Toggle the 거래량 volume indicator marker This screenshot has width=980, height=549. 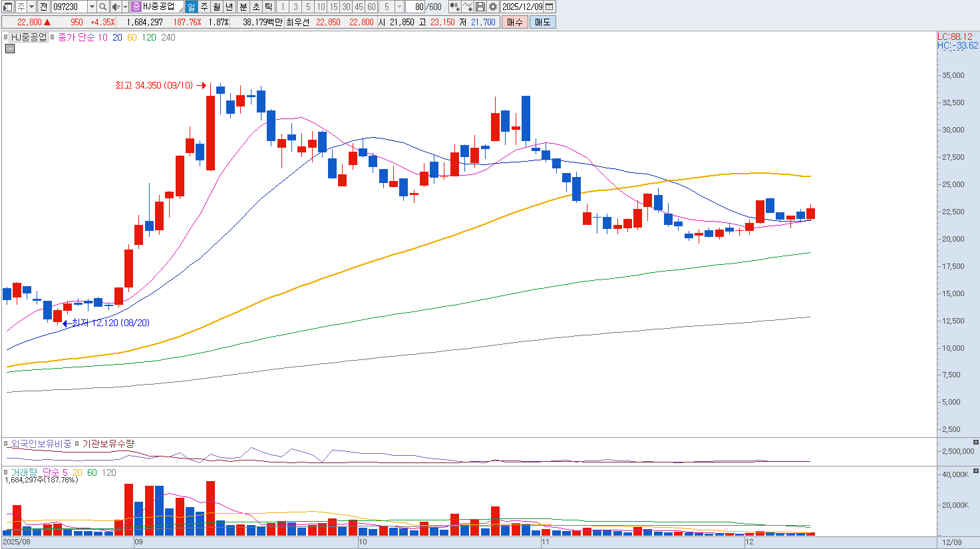coord(6,472)
